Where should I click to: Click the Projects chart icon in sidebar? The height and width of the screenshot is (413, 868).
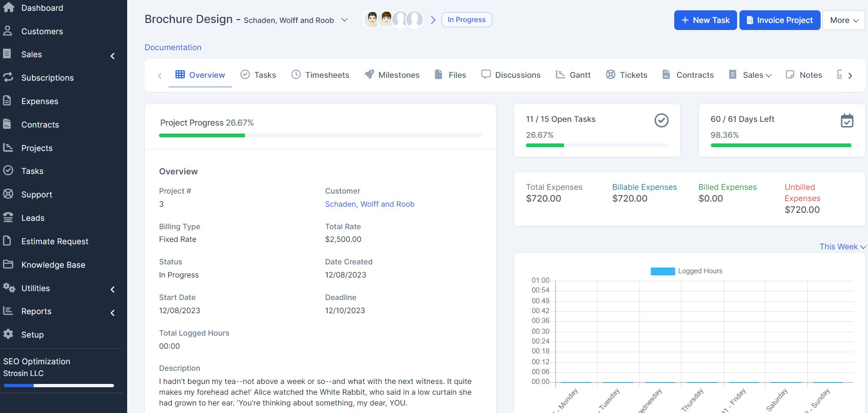click(8, 148)
